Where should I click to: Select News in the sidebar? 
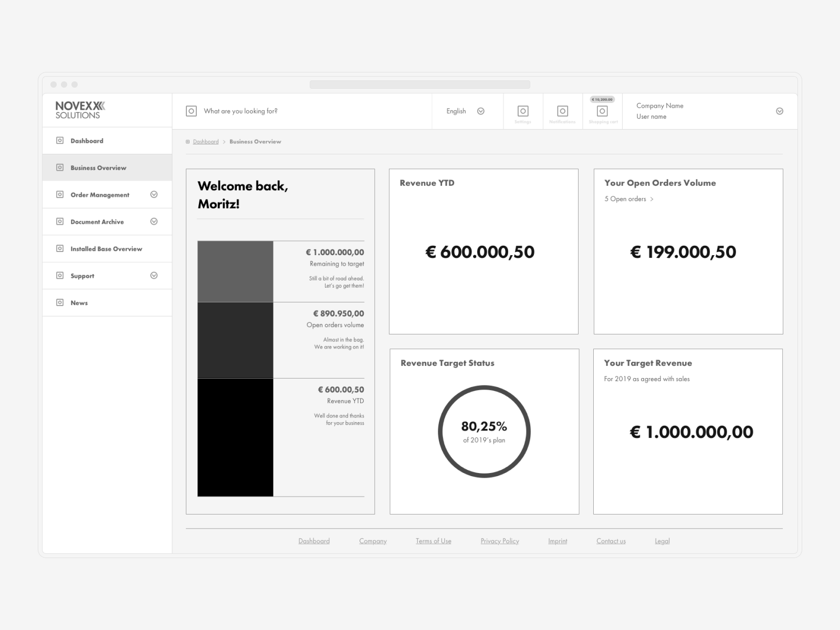107,302
